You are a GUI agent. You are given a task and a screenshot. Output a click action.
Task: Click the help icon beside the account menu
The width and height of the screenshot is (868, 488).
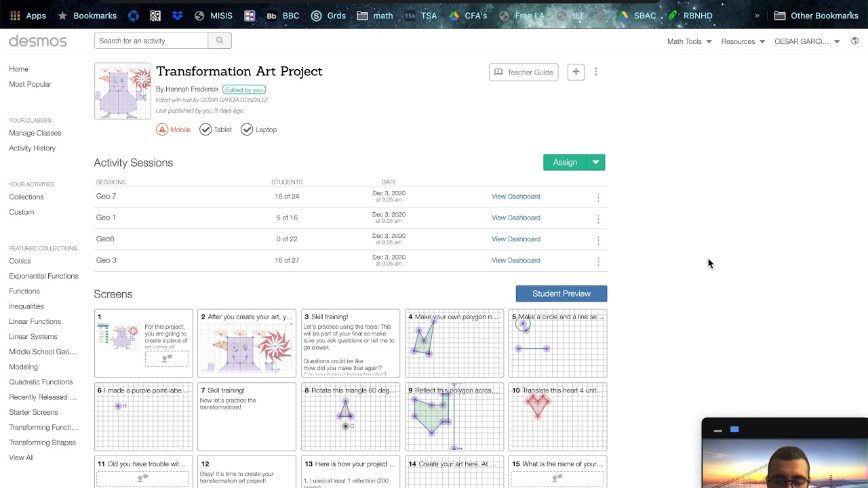[x=854, y=41]
